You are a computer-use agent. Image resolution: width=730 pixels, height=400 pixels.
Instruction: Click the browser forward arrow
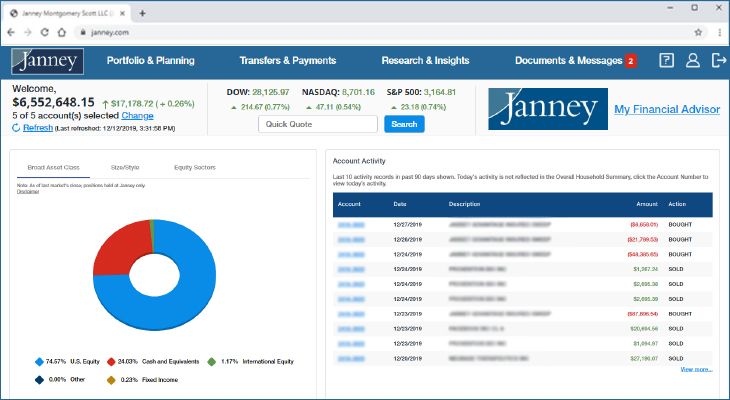(x=28, y=32)
